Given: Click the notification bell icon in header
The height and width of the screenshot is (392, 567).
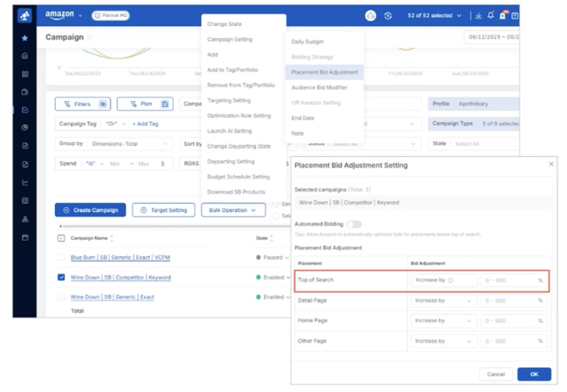Looking at the screenshot, I should click(x=490, y=15).
